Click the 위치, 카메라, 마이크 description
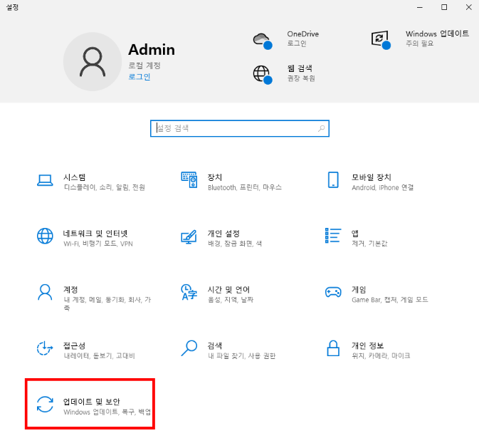Screen dimensions: 479x448 [x=381, y=355]
